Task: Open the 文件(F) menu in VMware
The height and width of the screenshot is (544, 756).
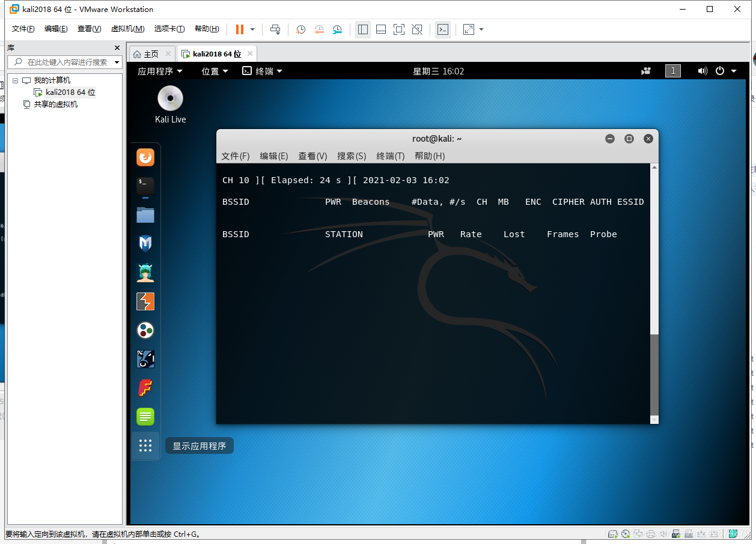Action: (23, 29)
